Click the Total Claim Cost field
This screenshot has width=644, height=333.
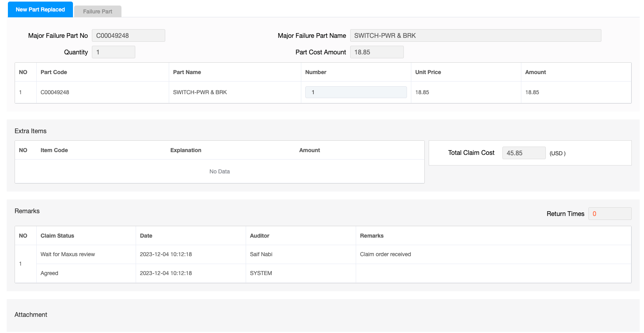[523, 153]
